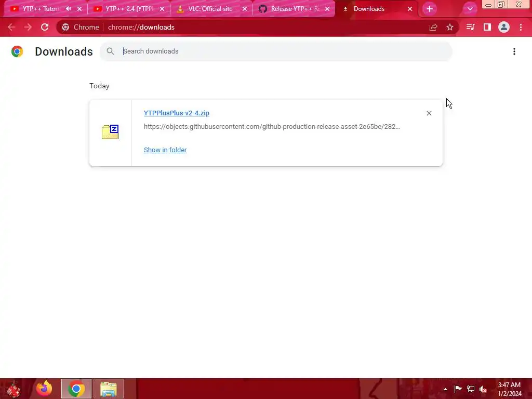Click the taskbar clock showing 3:47 AM
This screenshot has height=399, width=532.
[509, 389]
